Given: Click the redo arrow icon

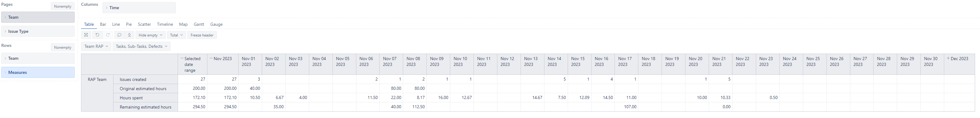Looking at the screenshot, I should 108,35.
